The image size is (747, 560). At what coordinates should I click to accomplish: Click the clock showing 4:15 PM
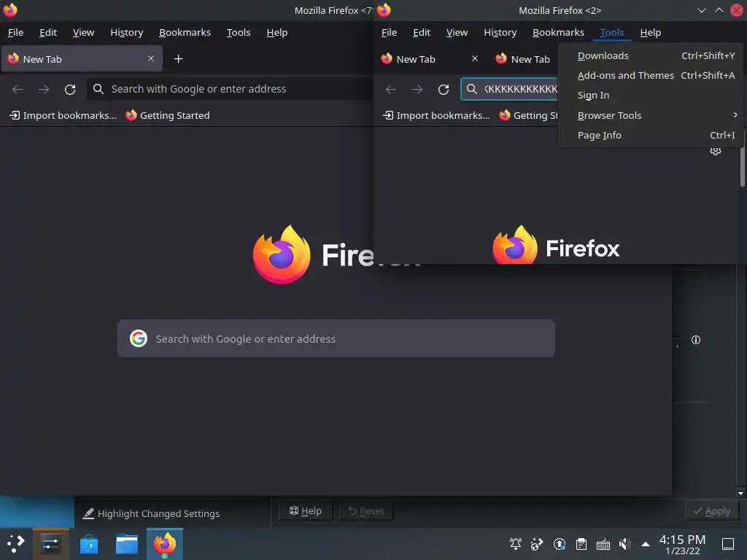(x=682, y=540)
